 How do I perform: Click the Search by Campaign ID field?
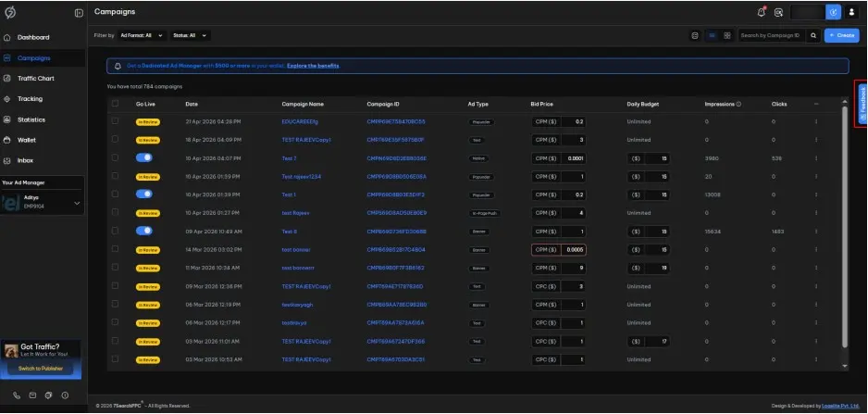pyautogui.click(x=773, y=35)
